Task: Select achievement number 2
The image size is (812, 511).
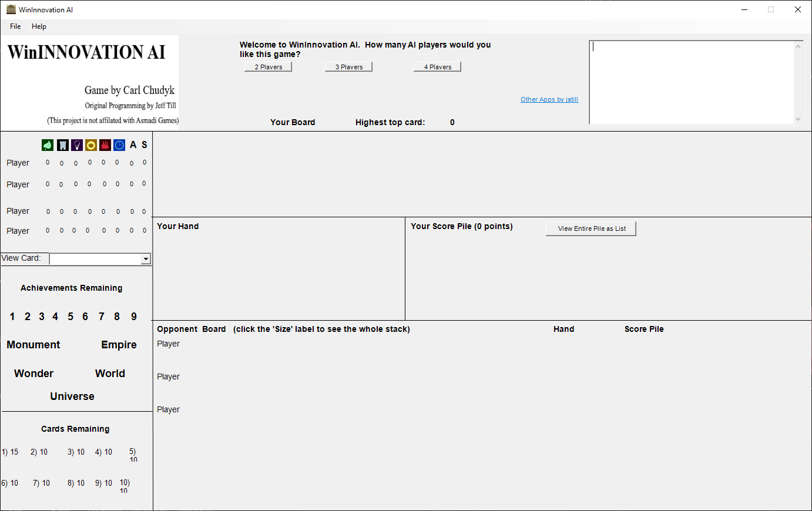Action: coord(28,317)
